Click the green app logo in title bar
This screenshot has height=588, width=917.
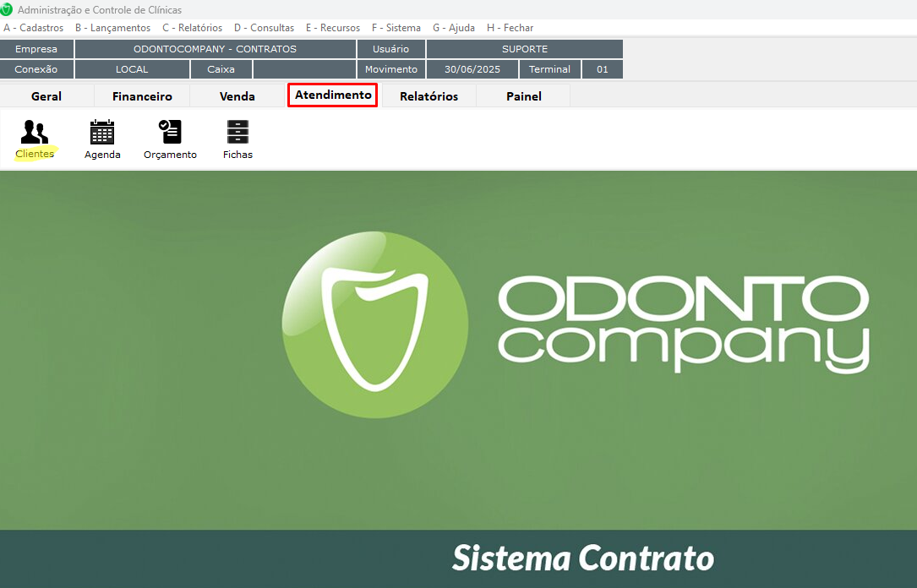point(7,9)
